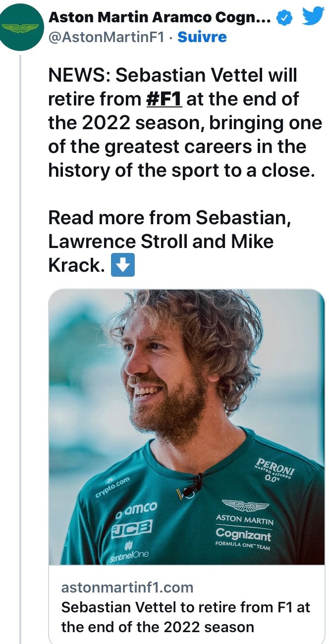The image size is (329, 644).
Task: Open the card headline about Vettel retiring
Action: pyautogui.click(x=185, y=617)
